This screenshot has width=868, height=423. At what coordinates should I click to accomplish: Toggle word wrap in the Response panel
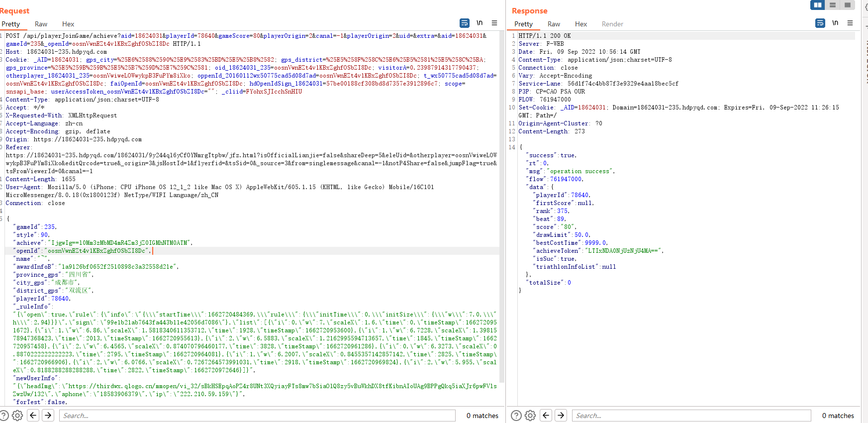click(820, 23)
